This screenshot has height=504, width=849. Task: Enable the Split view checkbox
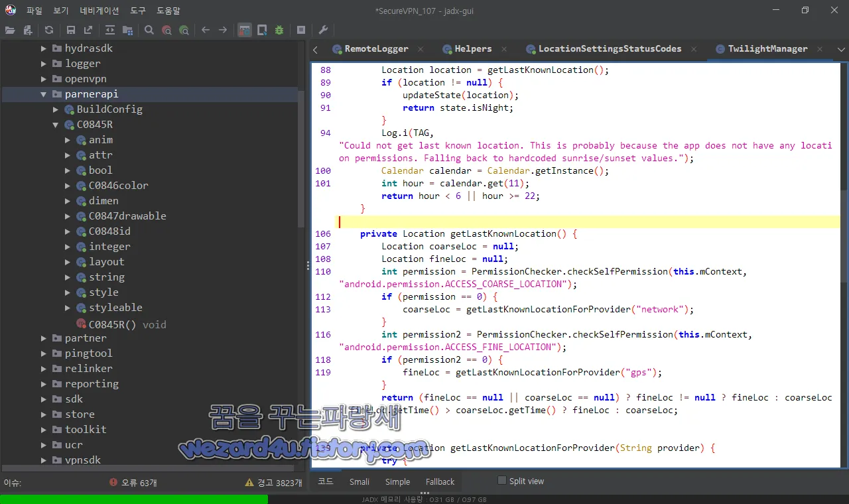pyautogui.click(x=502, y=481)
